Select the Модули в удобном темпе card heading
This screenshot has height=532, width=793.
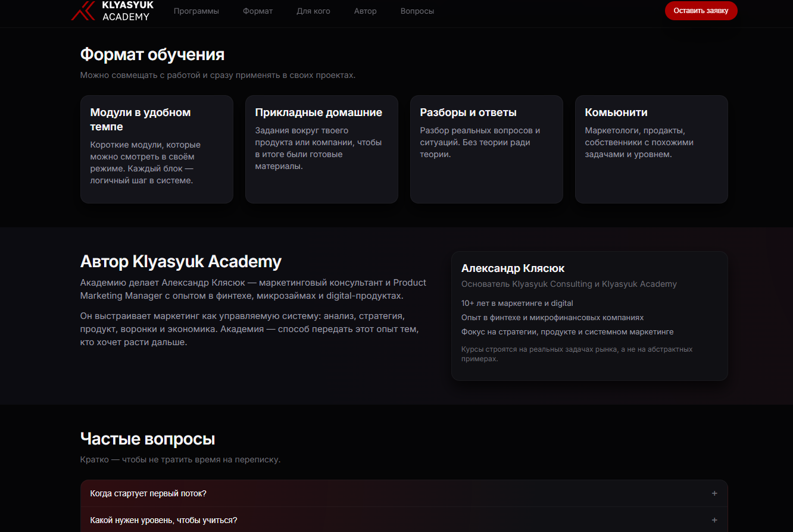click(141, 120)
